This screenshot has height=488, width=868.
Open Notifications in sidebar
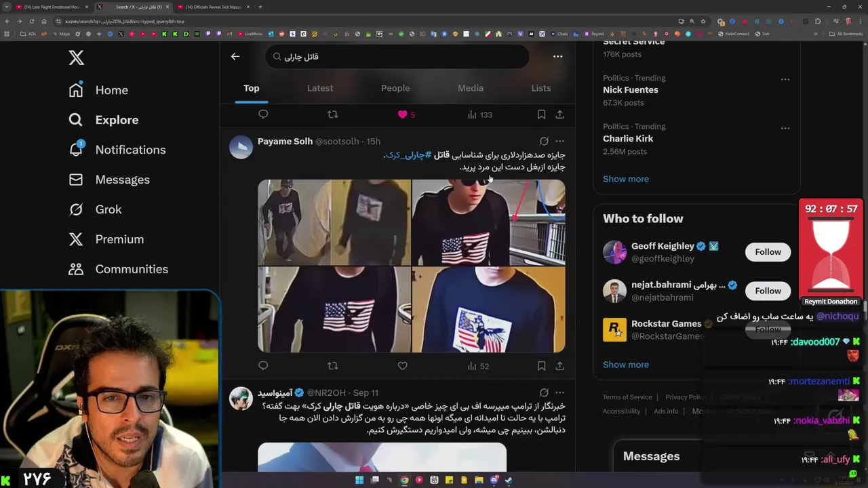(117, 150)
